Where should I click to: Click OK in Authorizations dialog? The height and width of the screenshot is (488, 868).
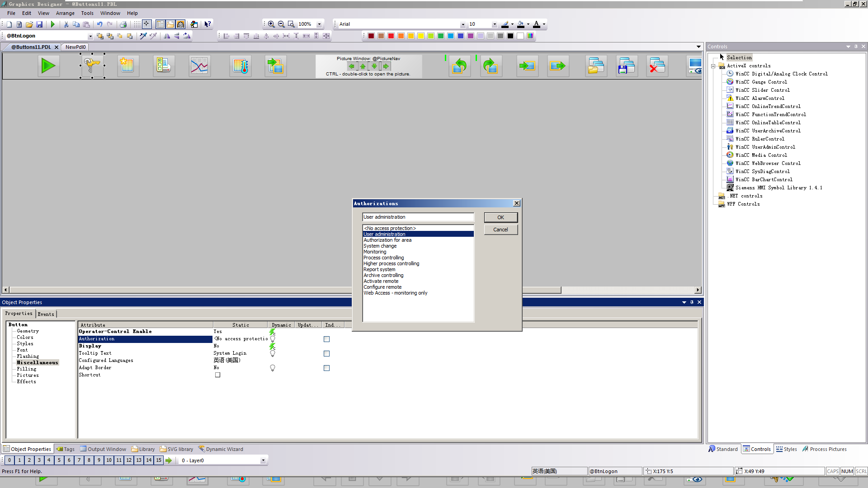500,217
